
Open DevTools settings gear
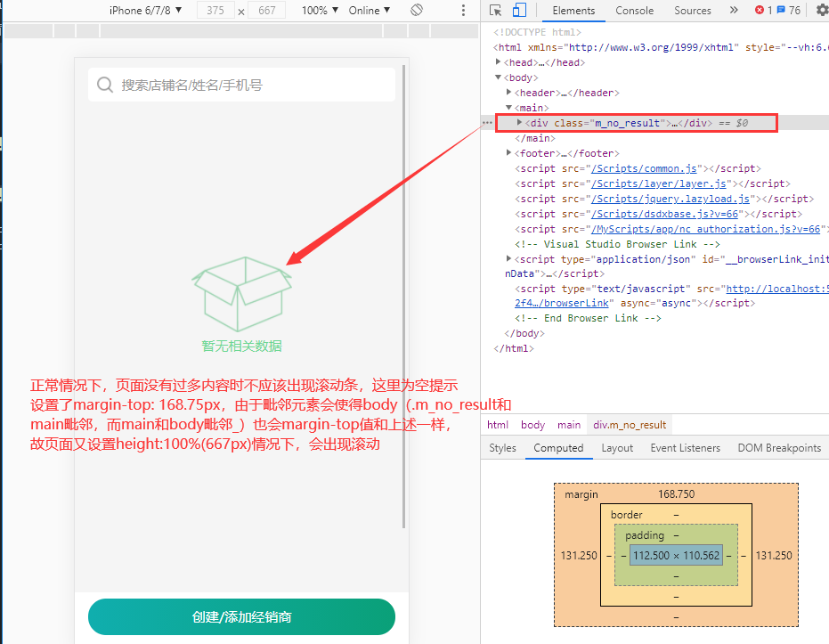click(x=822, y=10)
